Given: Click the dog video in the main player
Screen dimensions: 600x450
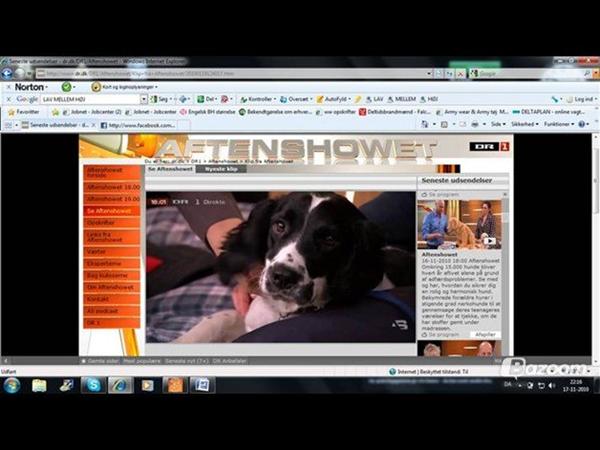Looking at the screenshot, I should coord(280,267).
